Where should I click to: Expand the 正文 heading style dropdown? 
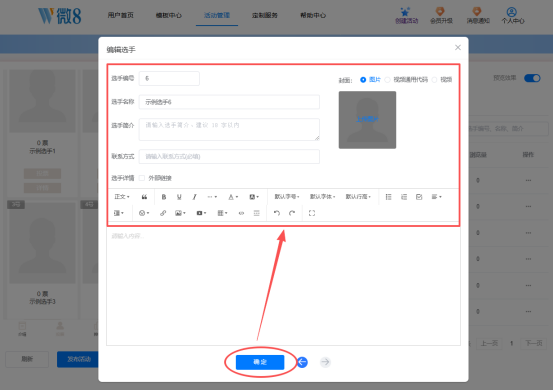122,197
